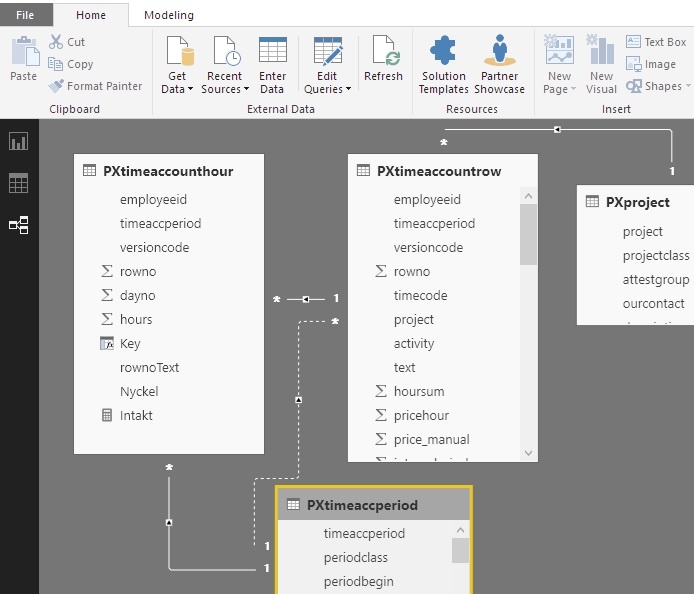Click scroll down arrow in PXtimeaccountrow
Screen dimensions: 694x594
click(x=528, y=452)
